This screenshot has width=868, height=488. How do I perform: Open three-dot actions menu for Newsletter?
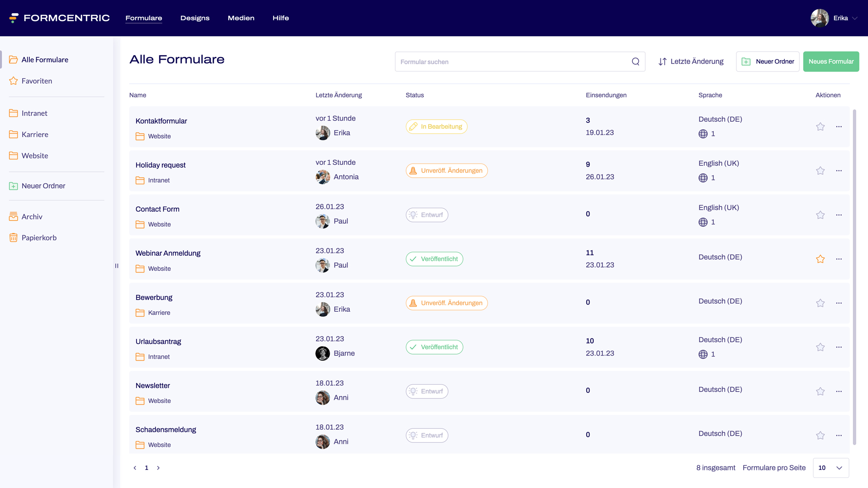click(839, 391)
